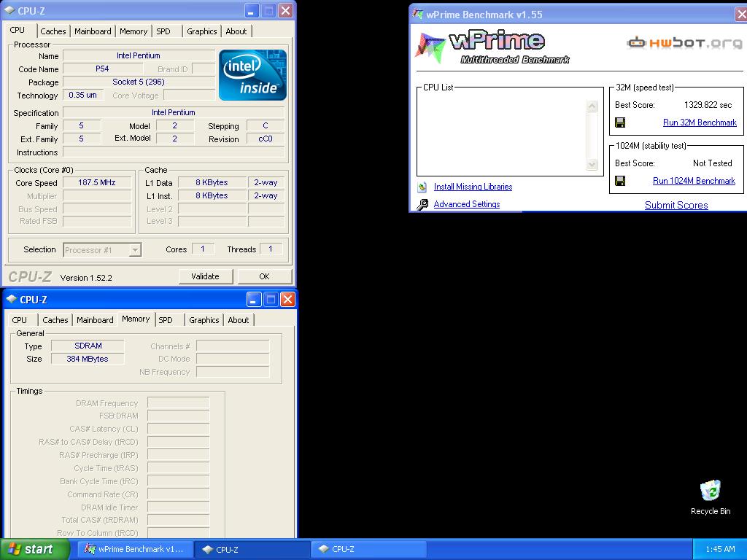Open Graphics tab in bottom CPU-Z window
Viewport: 747px width, 560px height.
[x=204, y=320]
